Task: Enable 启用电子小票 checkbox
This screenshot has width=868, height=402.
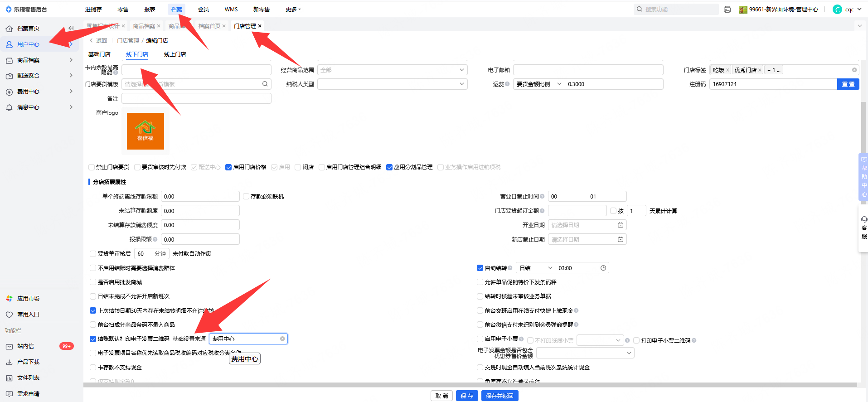Action: [x=480, y=339]
